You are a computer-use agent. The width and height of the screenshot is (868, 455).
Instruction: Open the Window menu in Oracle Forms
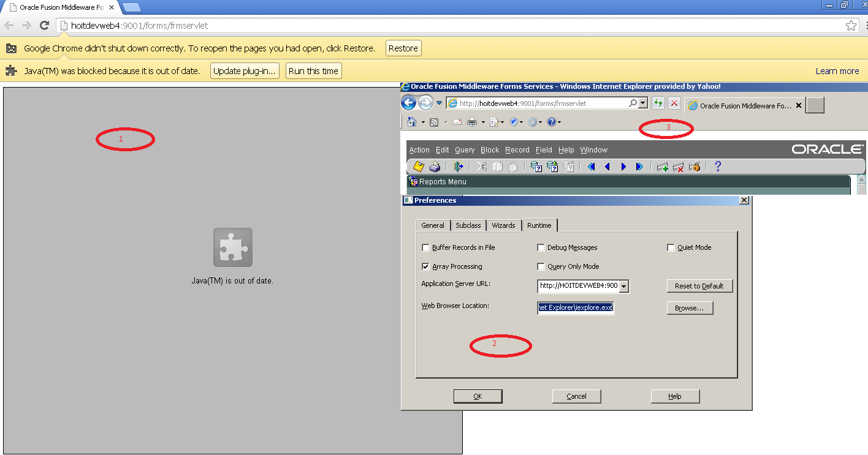(x=594, y=150)
